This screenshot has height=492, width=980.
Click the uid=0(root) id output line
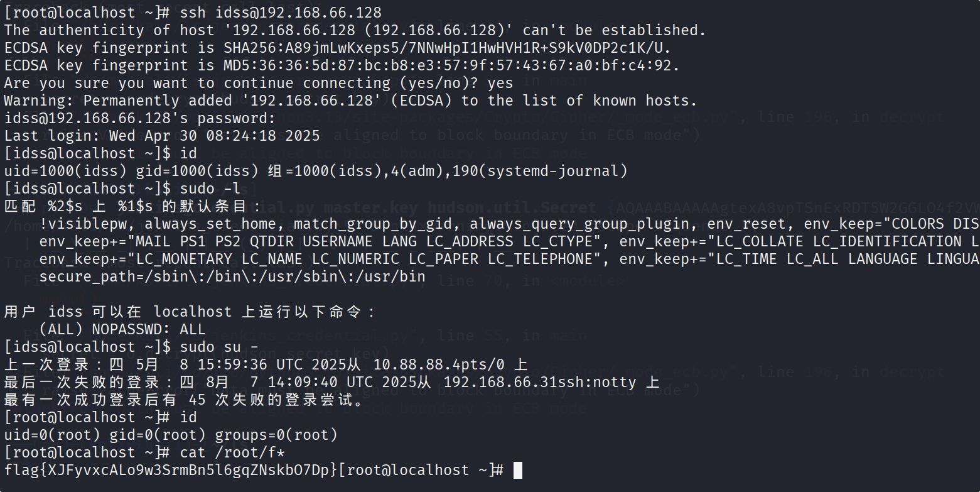pos(171,435)
